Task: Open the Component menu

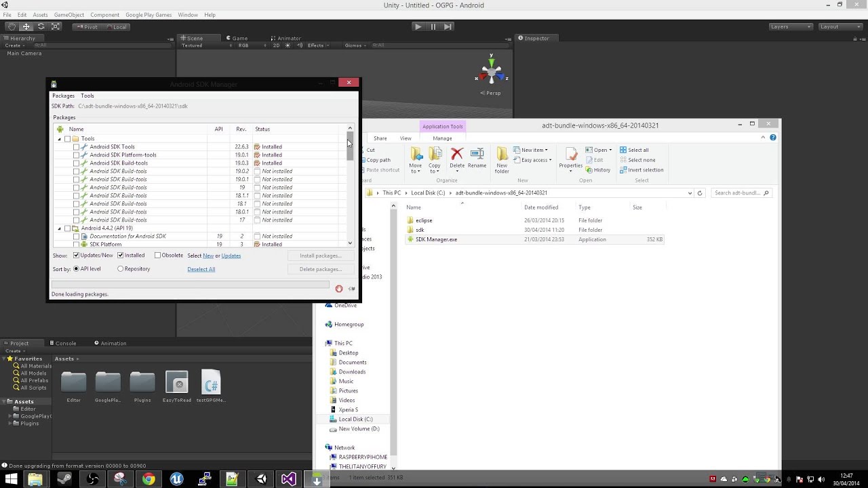Action: [104, 15]
